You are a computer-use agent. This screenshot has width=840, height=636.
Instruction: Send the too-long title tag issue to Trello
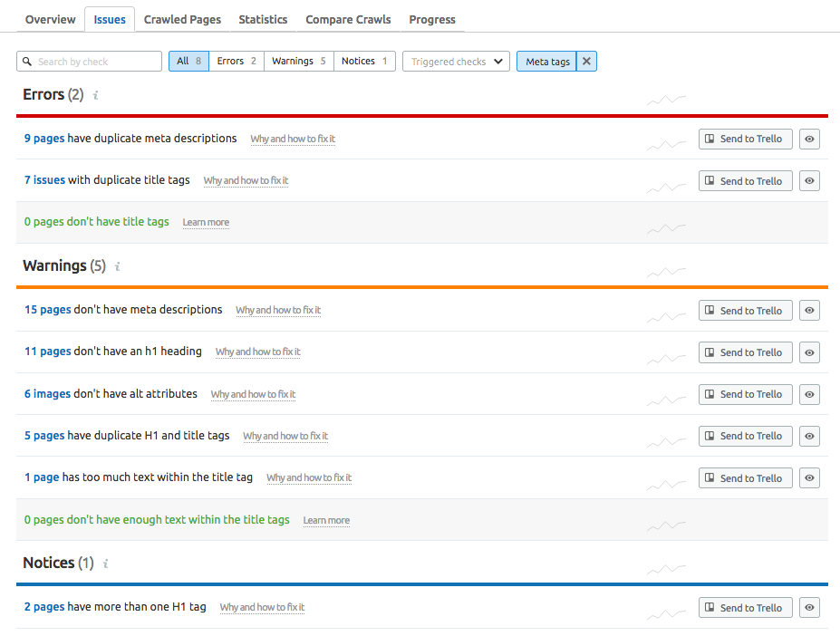[745, 478]
